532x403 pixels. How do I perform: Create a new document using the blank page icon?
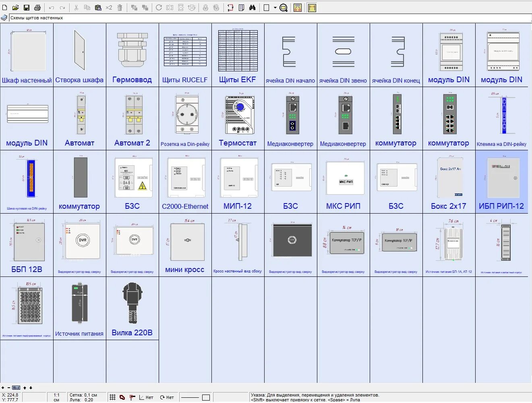5,8
